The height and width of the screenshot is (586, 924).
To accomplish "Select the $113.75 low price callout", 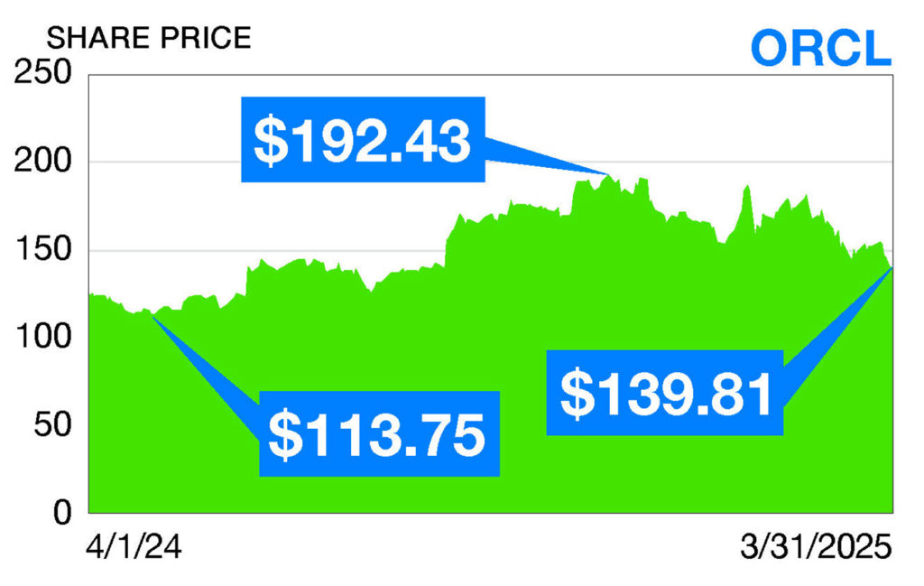I will pyautogui.click(x=378, y=433).
